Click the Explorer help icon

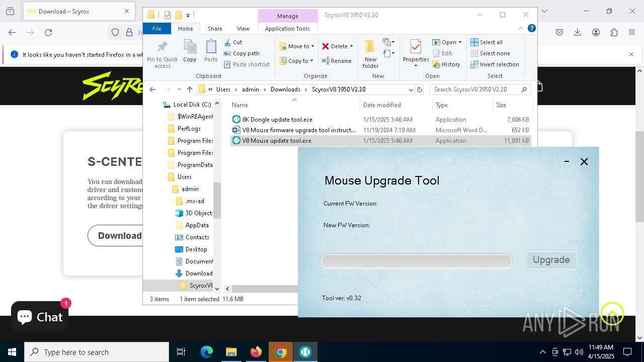[x=531, y=29]
